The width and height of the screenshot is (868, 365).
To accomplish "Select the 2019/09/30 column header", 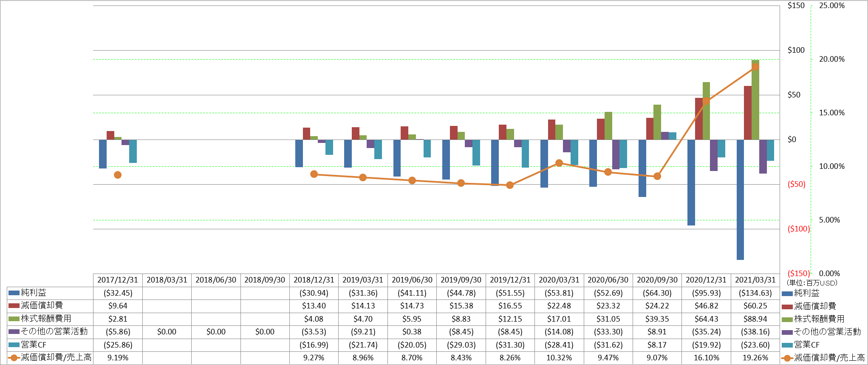I will pyautogui.click(x=461, y=280).
